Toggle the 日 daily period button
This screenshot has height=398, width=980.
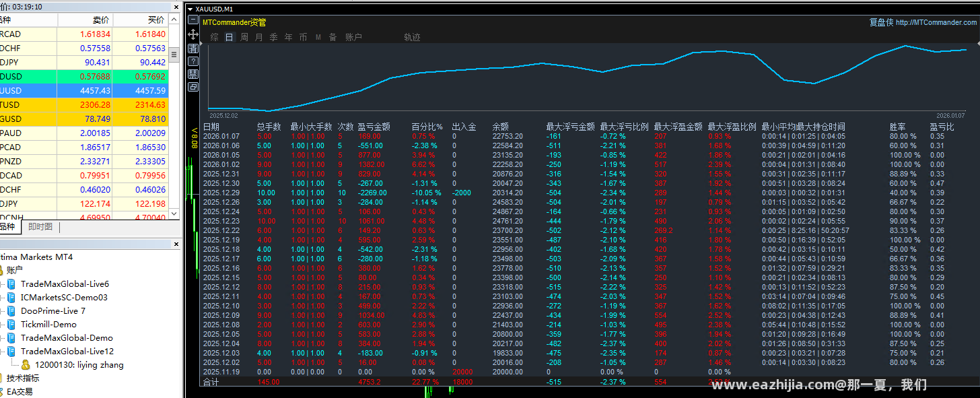tap(230, 37)
